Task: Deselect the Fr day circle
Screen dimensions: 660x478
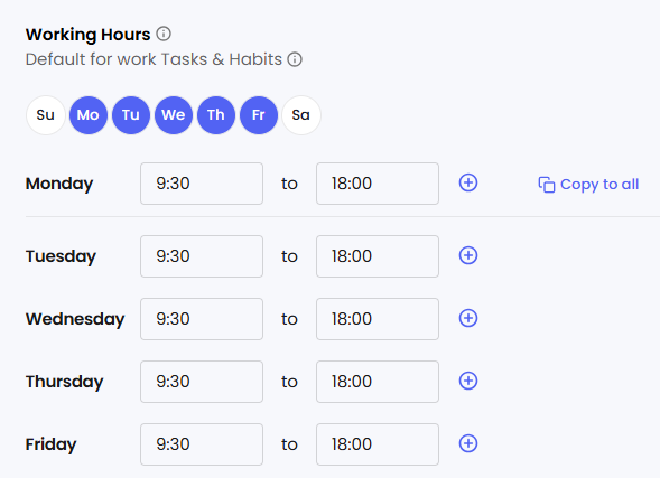Action: point(258,115)
